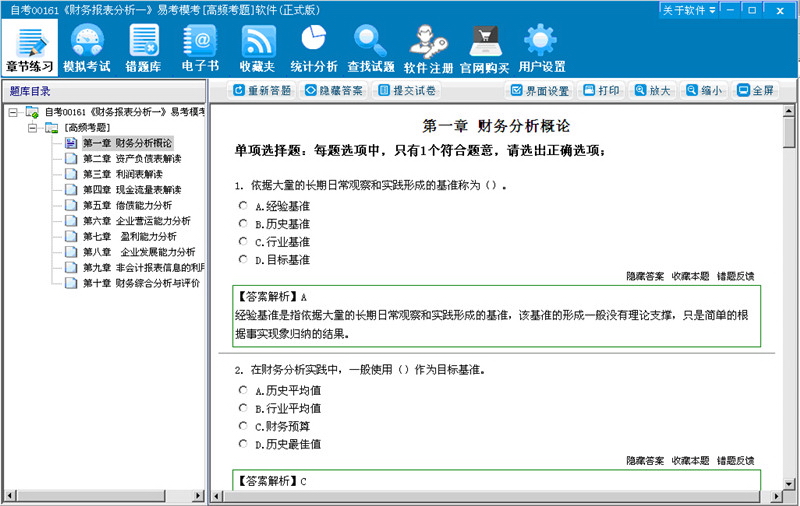Select the [高频考题] folder in the tree

point(87,128)
